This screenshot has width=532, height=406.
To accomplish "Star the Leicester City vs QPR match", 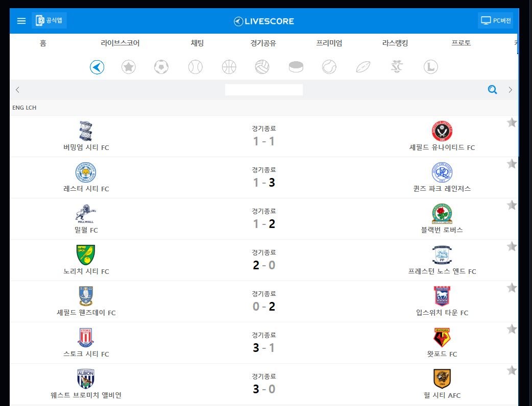I will (512, 164).
